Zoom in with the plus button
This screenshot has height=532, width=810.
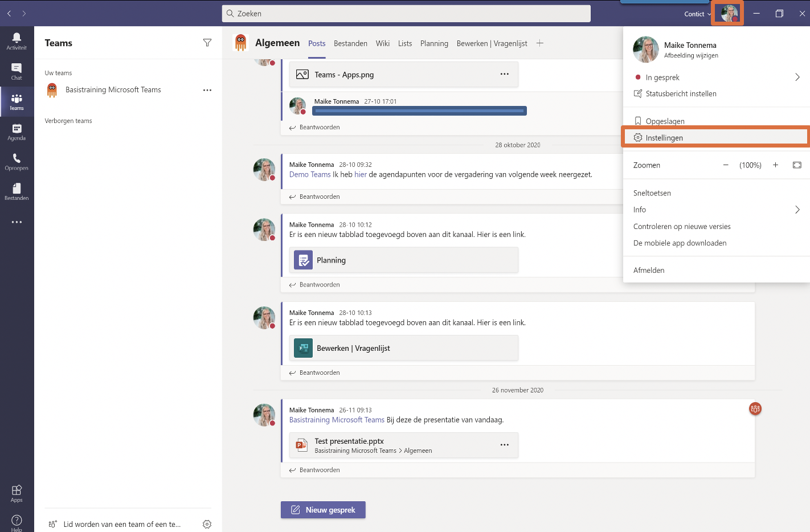coord(775,165)
